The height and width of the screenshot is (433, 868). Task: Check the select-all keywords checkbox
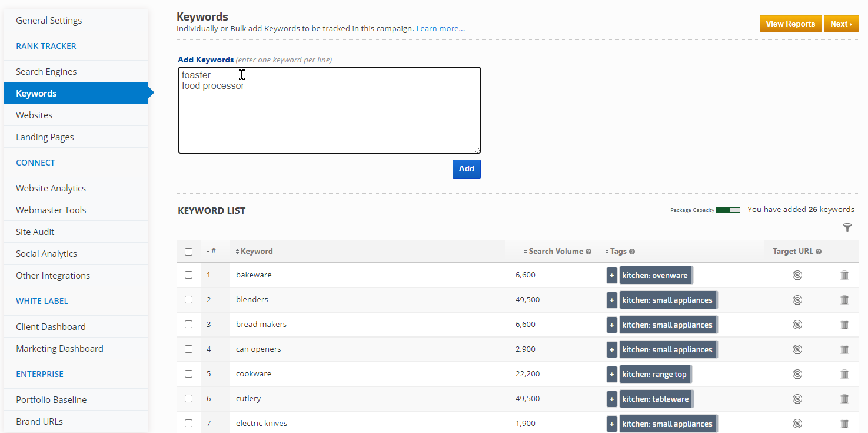coord(188,252)
